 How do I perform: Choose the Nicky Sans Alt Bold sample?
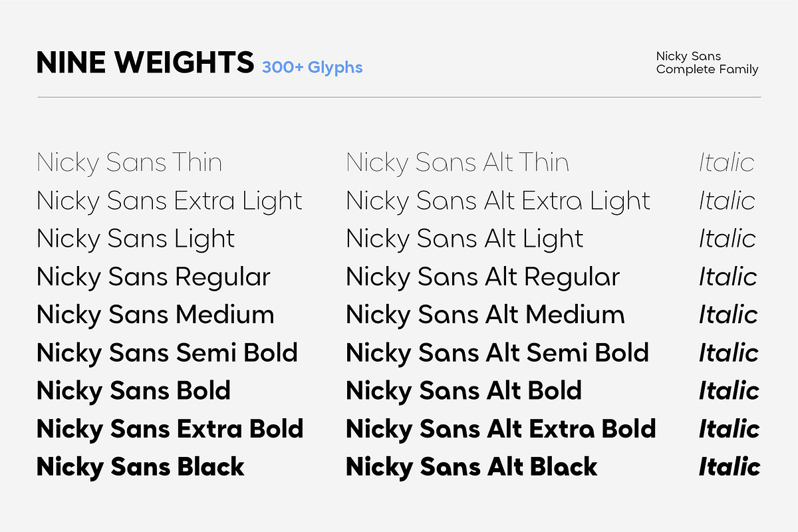coord(464,390)
